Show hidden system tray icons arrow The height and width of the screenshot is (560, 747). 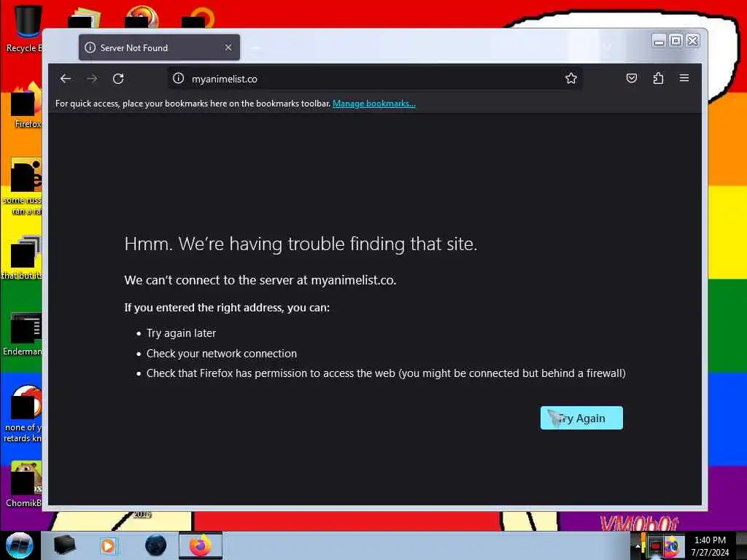click(637, 546)
